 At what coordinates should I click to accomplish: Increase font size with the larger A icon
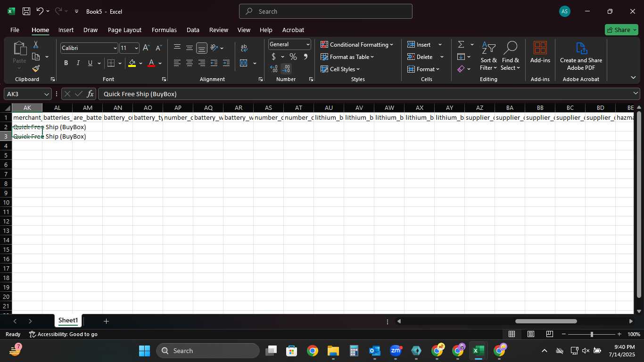(x=146, y=48)
